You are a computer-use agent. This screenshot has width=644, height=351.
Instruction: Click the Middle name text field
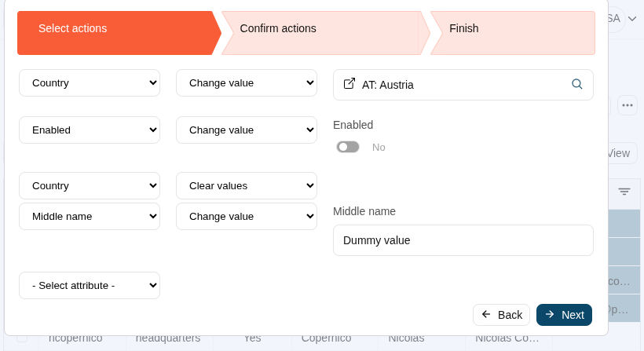(463, 240)
